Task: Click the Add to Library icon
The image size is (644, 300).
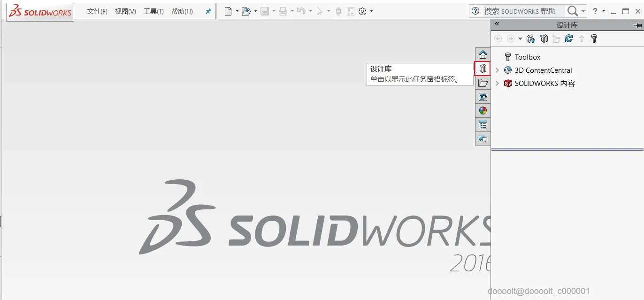Action: click(531, 38)
